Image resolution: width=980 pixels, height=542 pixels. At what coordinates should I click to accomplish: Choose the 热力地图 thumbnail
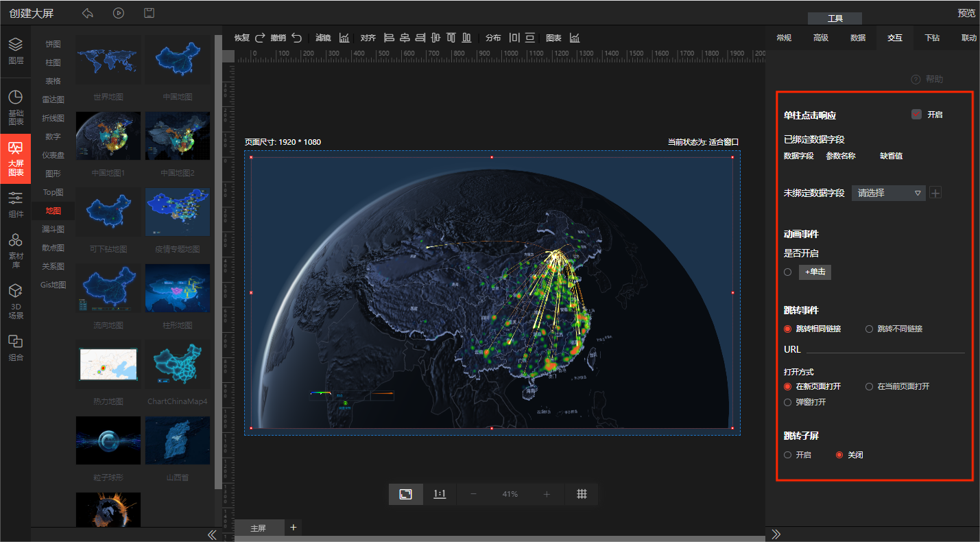(x=108, y=364)
